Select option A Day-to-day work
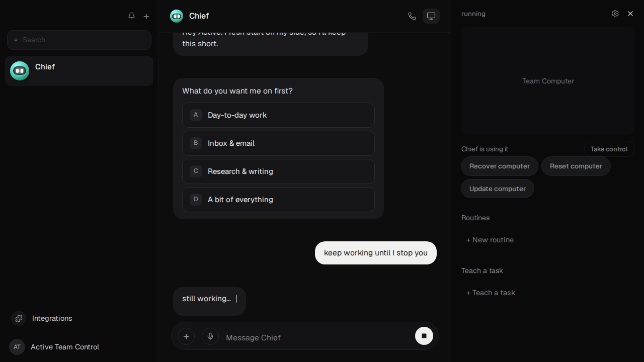Screen dimensions: 644x362 pos(278,115)
